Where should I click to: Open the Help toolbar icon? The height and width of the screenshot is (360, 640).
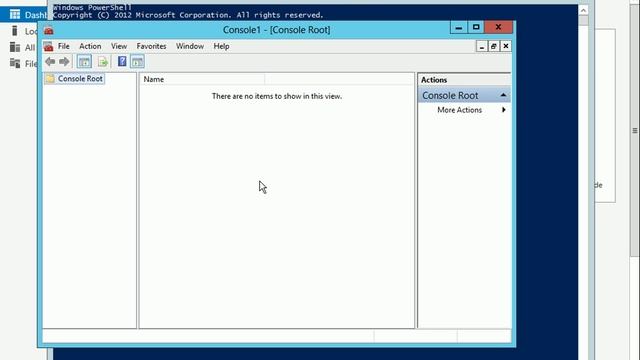(122, 62)
